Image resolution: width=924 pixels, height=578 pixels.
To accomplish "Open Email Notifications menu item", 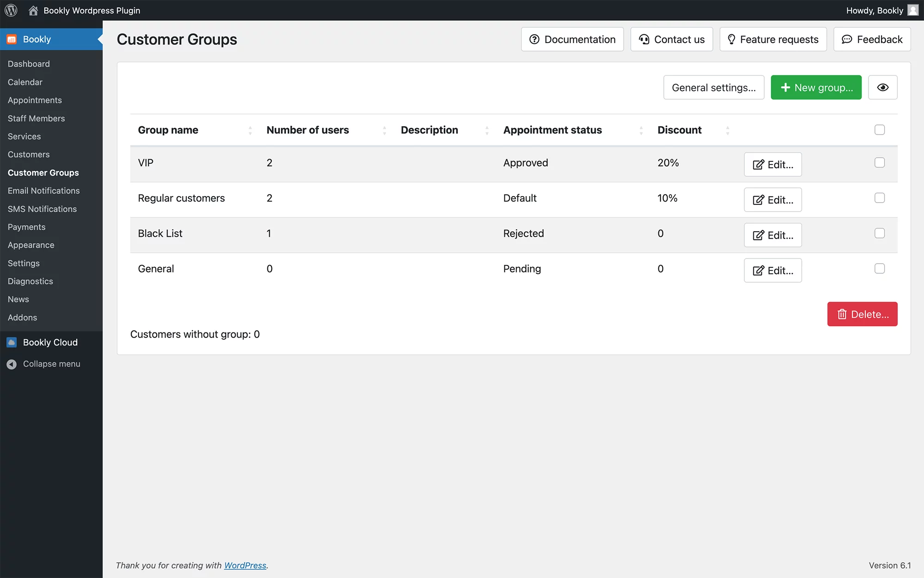I will tap(43, 191).
